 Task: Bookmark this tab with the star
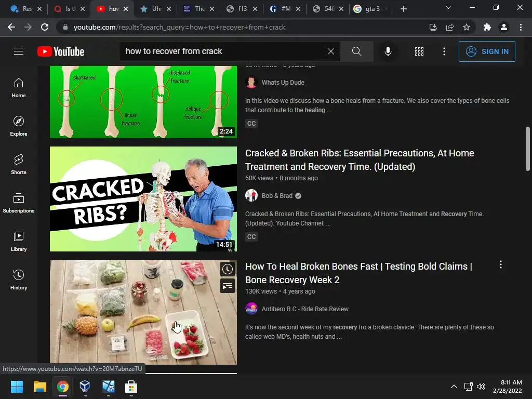[x=467, y=27]
